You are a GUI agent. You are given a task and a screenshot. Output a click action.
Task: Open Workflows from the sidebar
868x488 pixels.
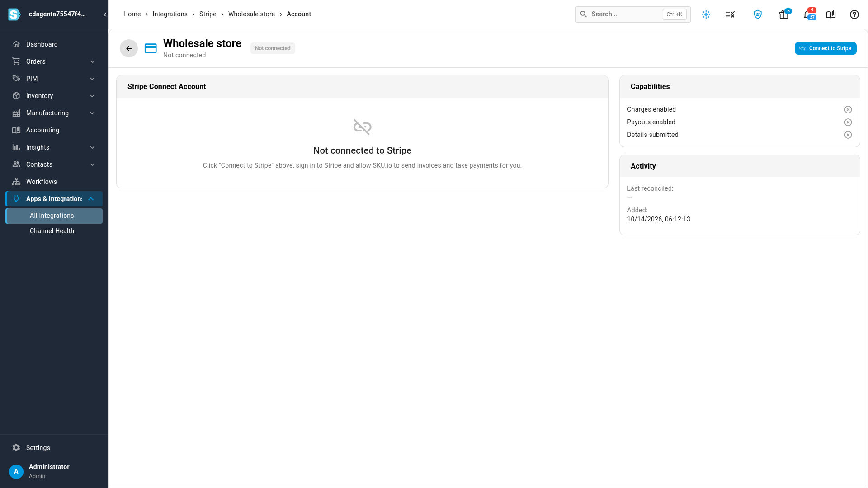54,182
